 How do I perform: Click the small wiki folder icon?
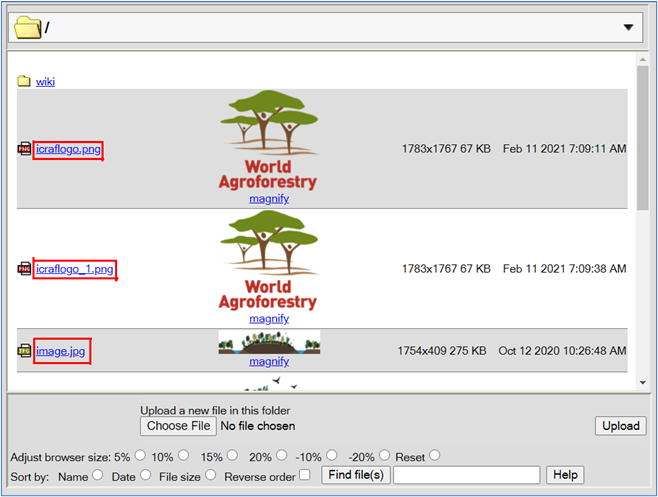click(x=24, y=81)
